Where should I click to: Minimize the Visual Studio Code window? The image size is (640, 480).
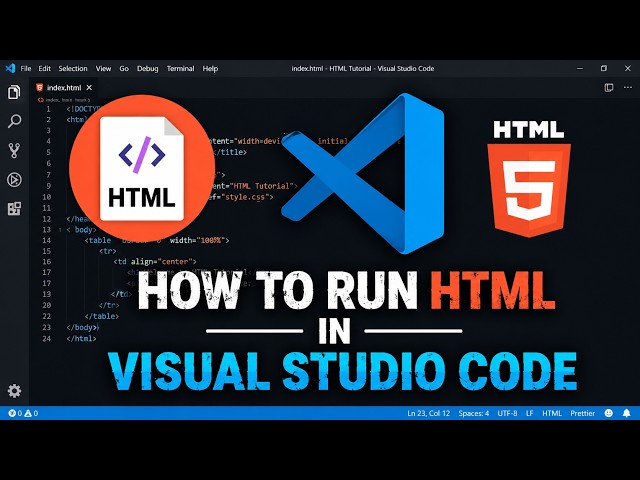pos(580,68)
